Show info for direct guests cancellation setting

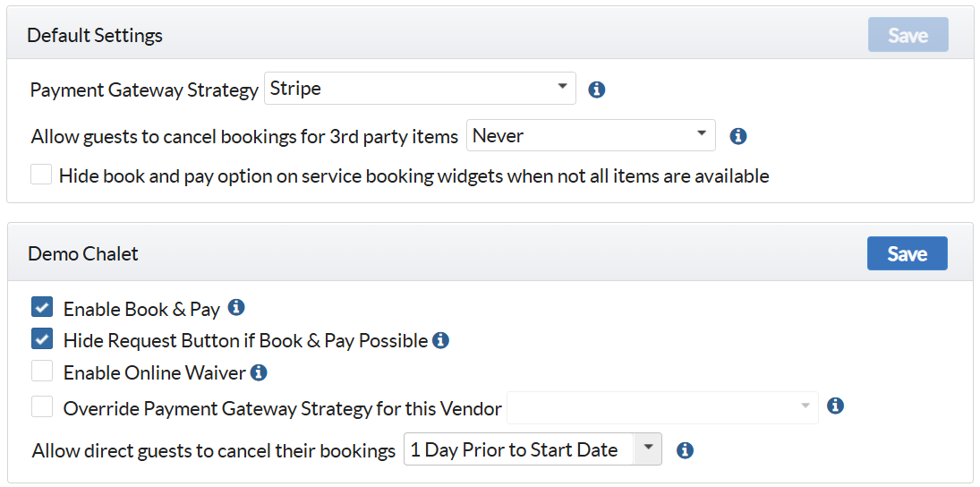[x=685, y=450]
